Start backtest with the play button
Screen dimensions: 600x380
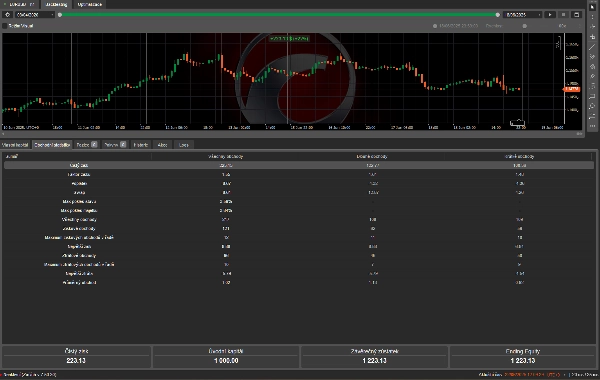tap(550, 15)
